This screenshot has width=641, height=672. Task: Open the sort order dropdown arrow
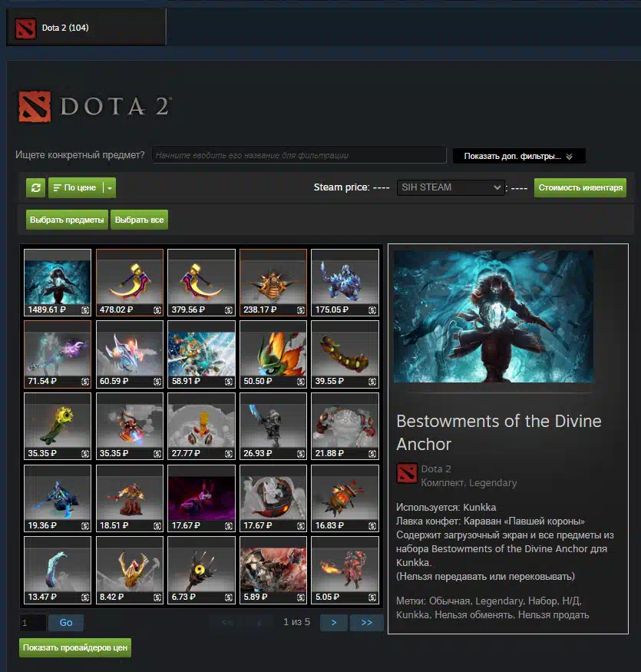pos(110,187)
